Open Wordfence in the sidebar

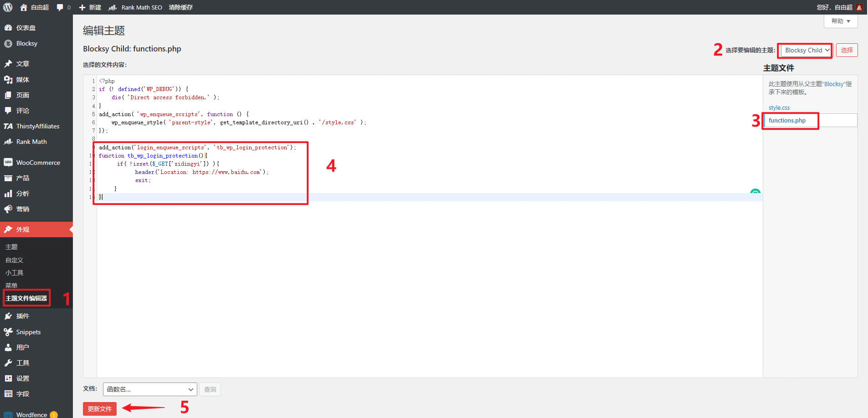point(31,414)
